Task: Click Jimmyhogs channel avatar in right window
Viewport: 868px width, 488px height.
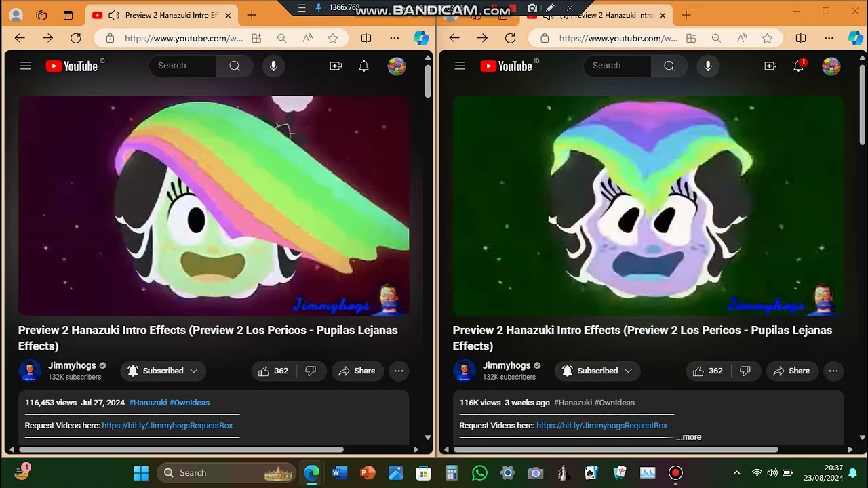Action: [465, 371]
